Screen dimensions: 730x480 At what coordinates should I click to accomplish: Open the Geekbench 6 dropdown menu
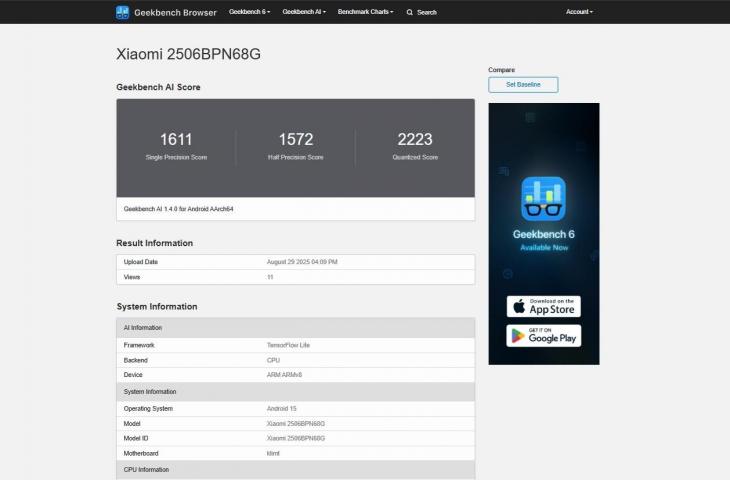click(x=250, y=12)
